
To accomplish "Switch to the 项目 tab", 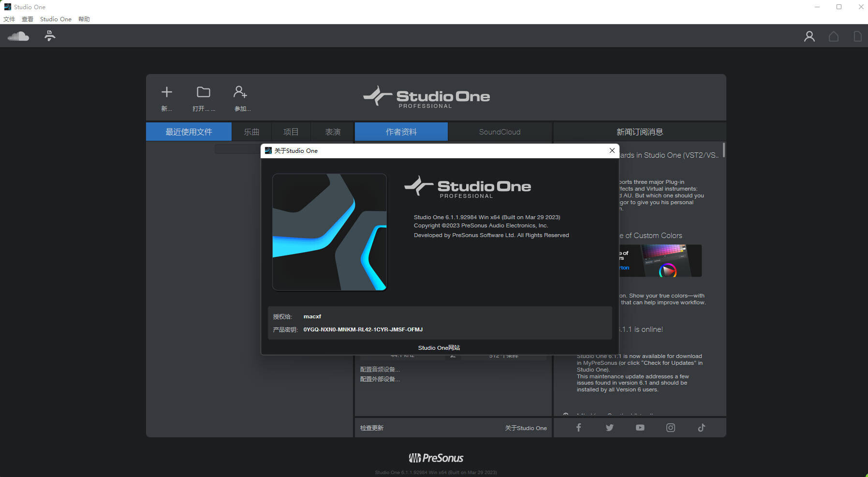I will pyautogui.click(x=291, y=132).
